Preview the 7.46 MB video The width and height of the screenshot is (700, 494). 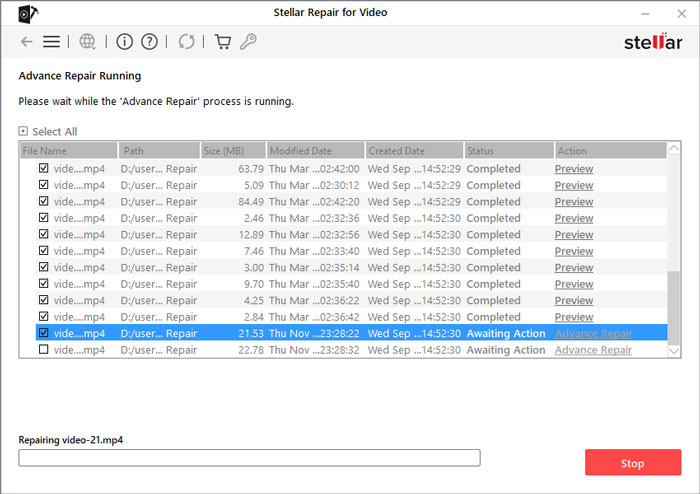(574, 251)
